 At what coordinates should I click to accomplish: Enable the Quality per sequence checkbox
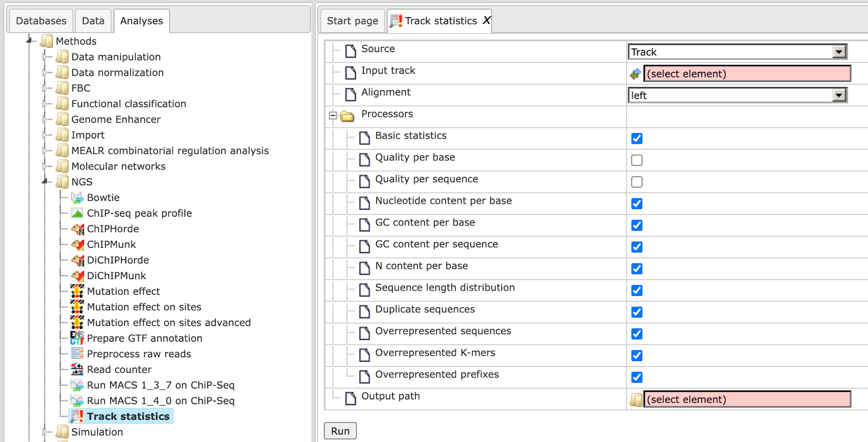(637, 182)
